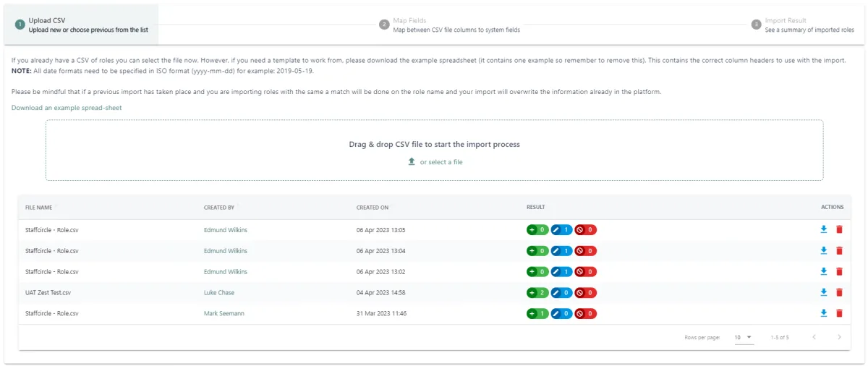Click green badge in Mark Seemann row
The image size is (868, 366).
click(x=537, y=314)
